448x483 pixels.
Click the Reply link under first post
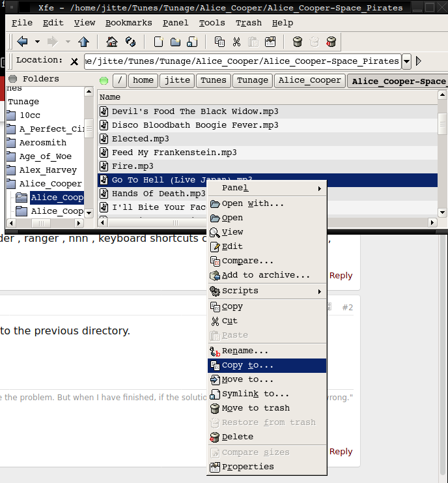(341, 275)
